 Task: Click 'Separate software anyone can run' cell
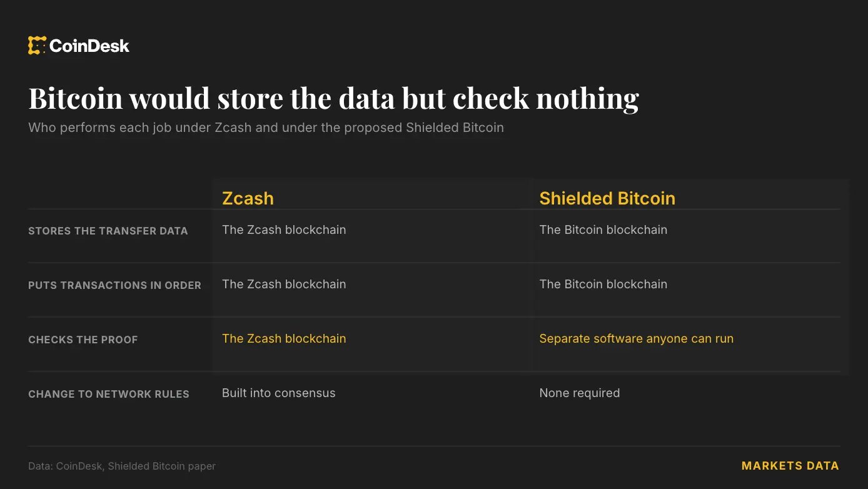tap(637, 338)
